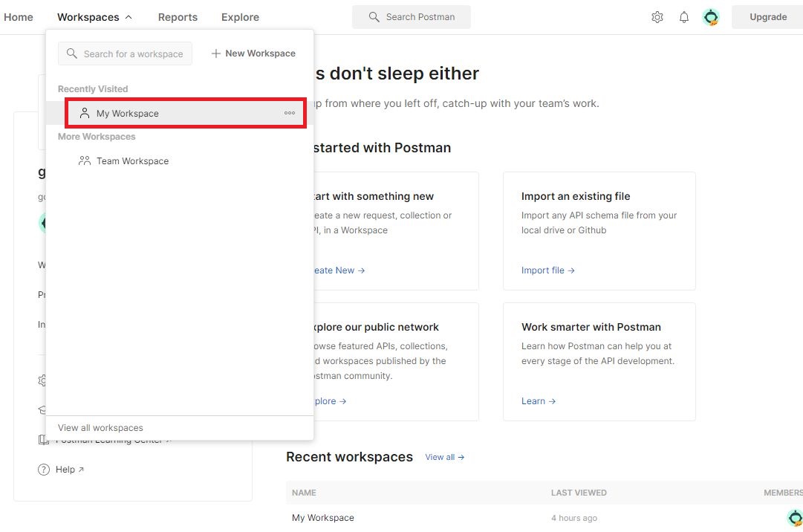Click the Import an existing file card heading

tap(576, 196)
